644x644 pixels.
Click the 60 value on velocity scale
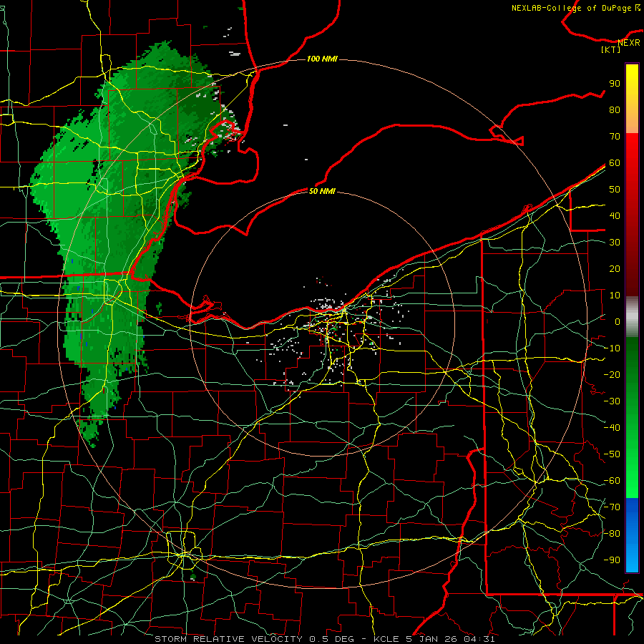tap(615, 162)
